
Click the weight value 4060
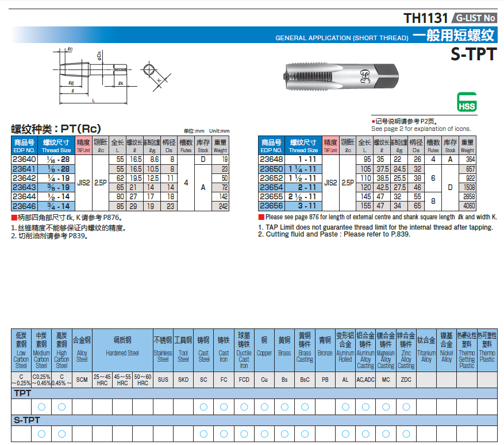[x=470, y=206]
